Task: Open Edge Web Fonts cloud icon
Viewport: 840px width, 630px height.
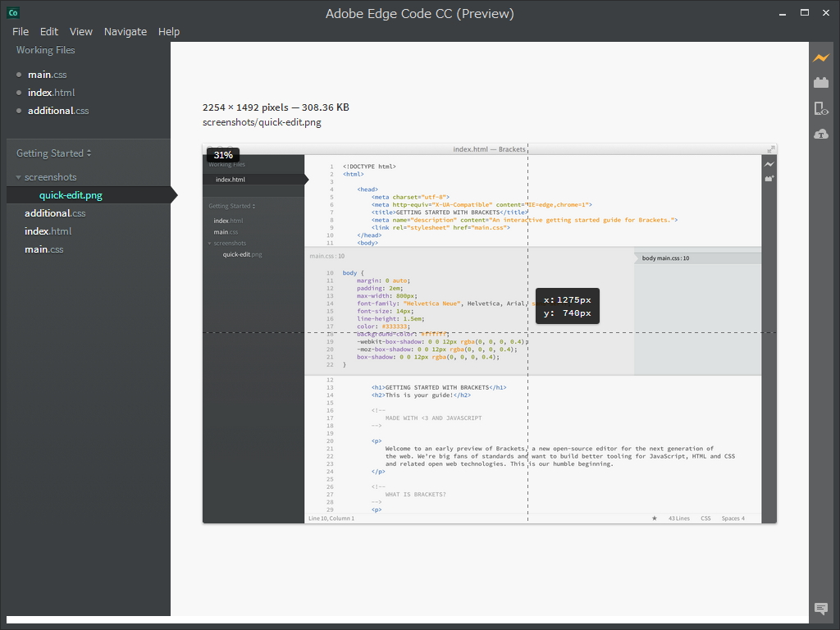Action: (820, 134)
